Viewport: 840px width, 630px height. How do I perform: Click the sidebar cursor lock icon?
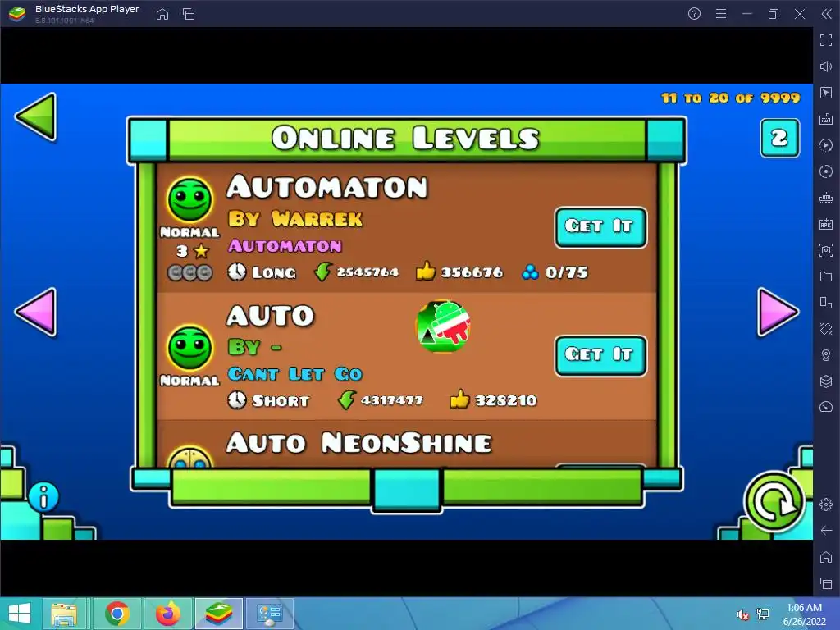826,93
